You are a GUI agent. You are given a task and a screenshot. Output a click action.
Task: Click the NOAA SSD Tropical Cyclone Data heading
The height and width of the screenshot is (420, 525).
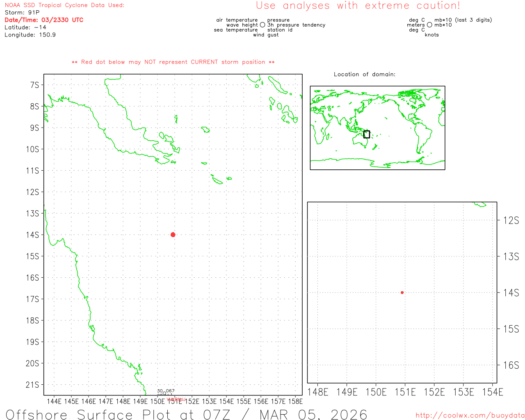click(64, 5)
